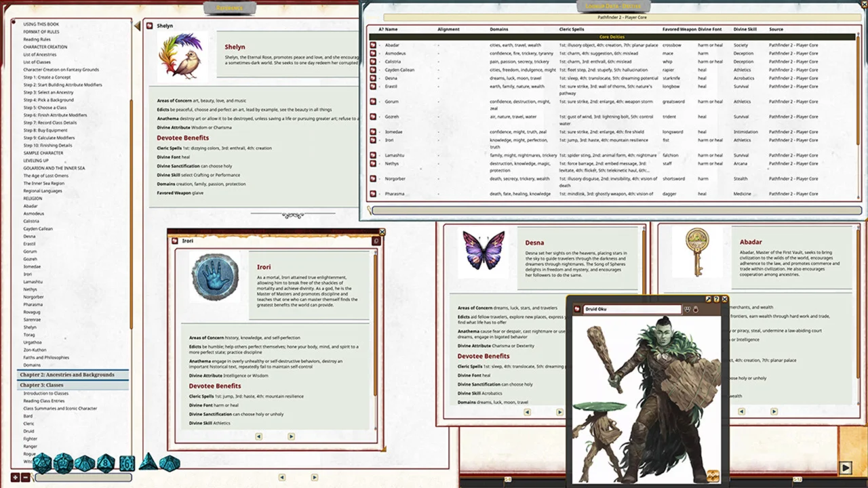Screen dimensions: 868x488
Task: Click the Favored Weapon column header
Action: pos(679,29)
